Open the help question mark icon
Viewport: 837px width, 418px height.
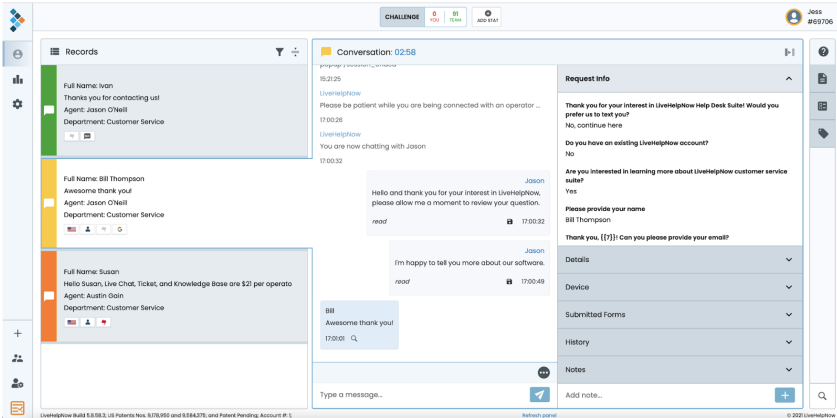point(823,52)
